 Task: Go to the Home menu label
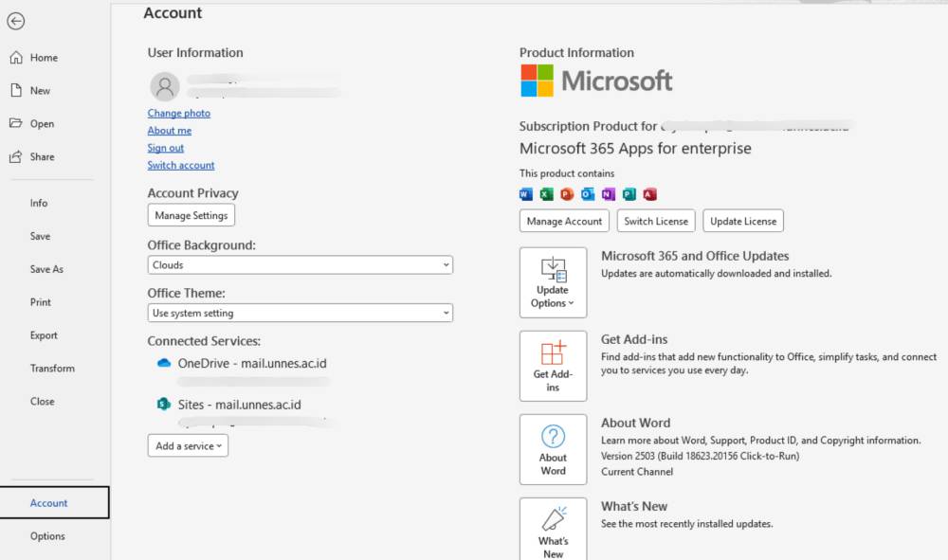(x=45, y=58)
